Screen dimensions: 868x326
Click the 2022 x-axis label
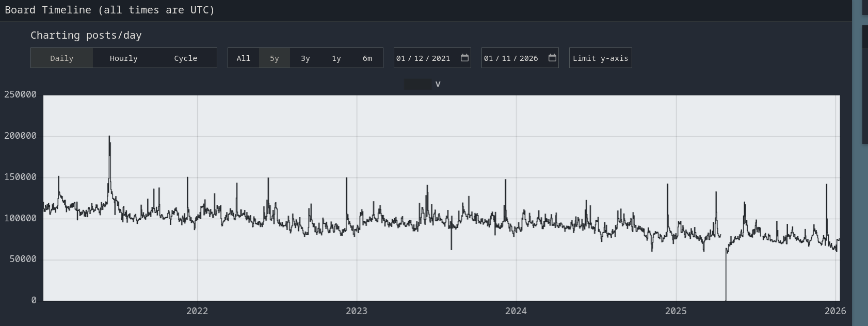(x=197, y=311)
